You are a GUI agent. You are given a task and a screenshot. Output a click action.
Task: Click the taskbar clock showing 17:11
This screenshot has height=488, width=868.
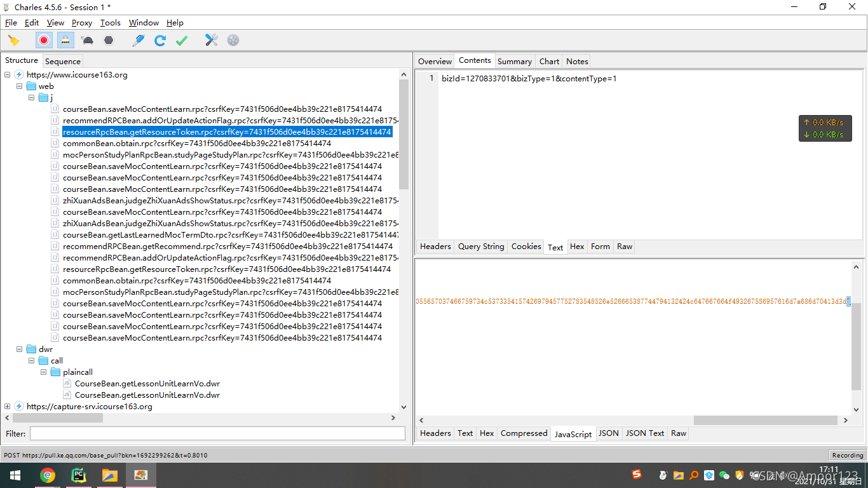click(829, 470)
